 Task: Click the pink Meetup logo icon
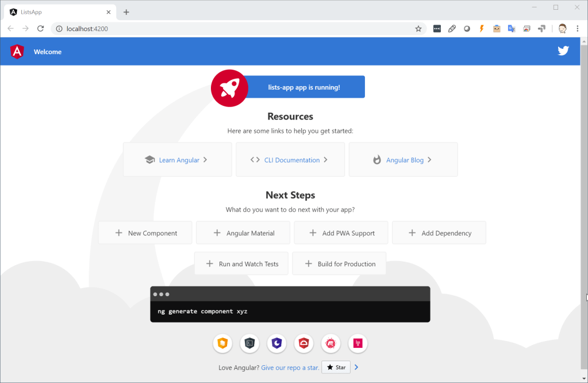(330, 343)
